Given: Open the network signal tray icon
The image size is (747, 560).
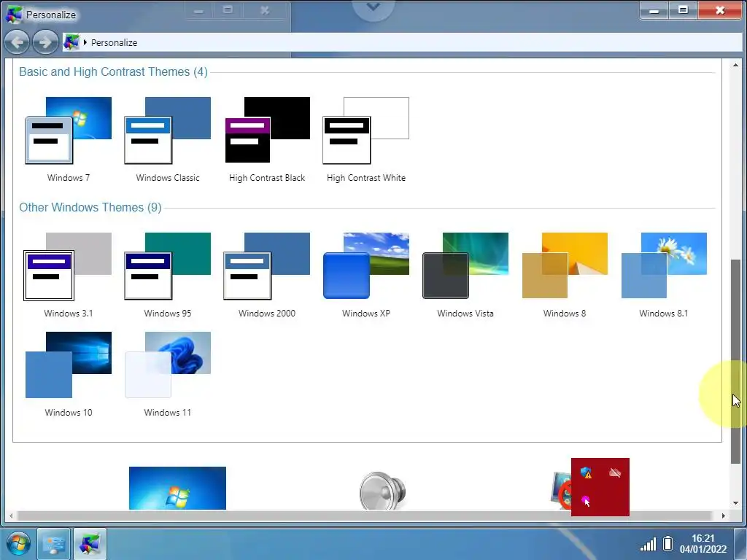Looking at the screenshot, I should click(x=648, y=544).
